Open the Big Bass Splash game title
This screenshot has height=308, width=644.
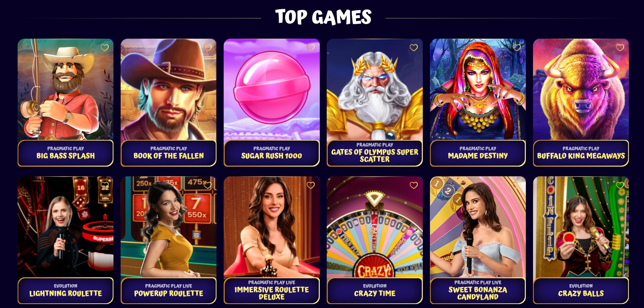point(66,156)
